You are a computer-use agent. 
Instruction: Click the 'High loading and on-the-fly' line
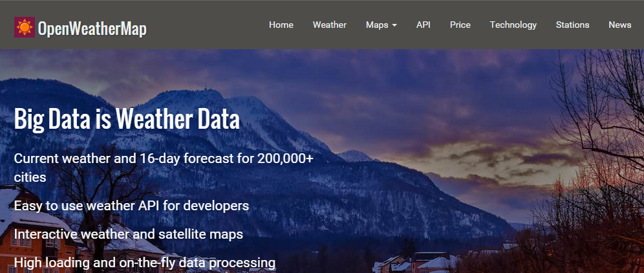[145, 263]
